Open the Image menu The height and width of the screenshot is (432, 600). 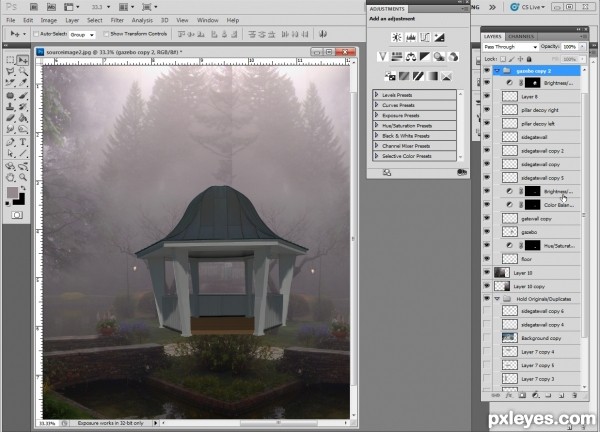tap(49, 20)
